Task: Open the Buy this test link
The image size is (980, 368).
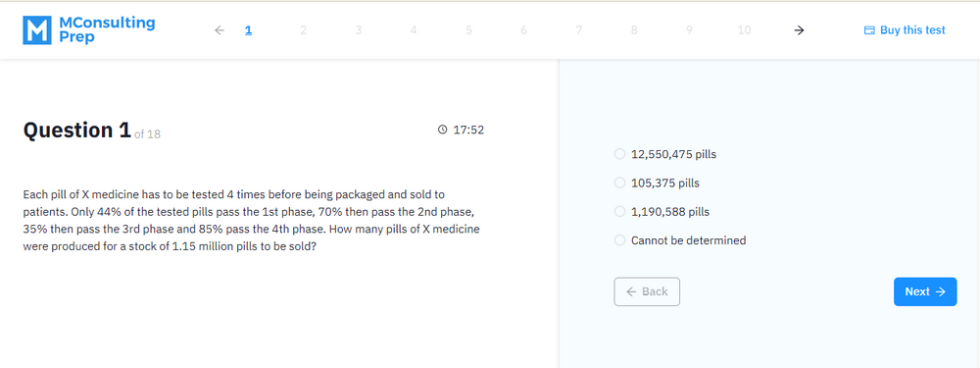Action: click(905, 30)
